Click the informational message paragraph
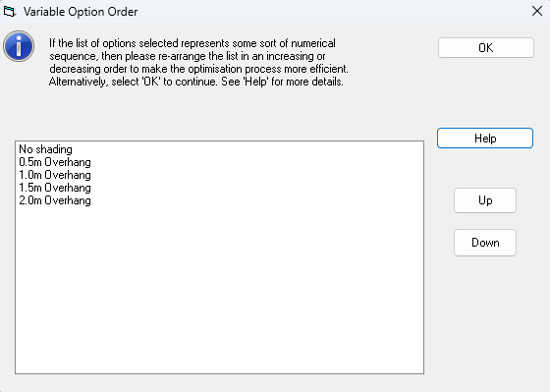 [x=198, y=63]
